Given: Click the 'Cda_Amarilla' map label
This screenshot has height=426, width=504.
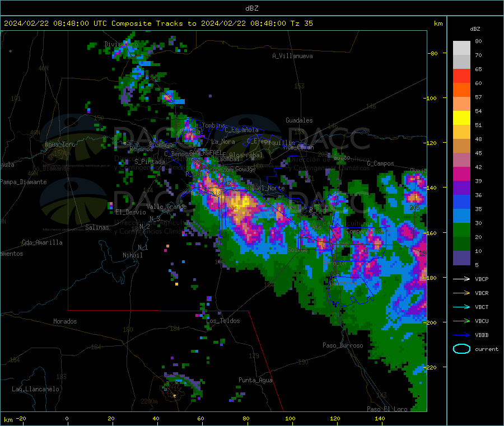Looking at the screenshot, I should pyautogui.click(x=42, y=242).
